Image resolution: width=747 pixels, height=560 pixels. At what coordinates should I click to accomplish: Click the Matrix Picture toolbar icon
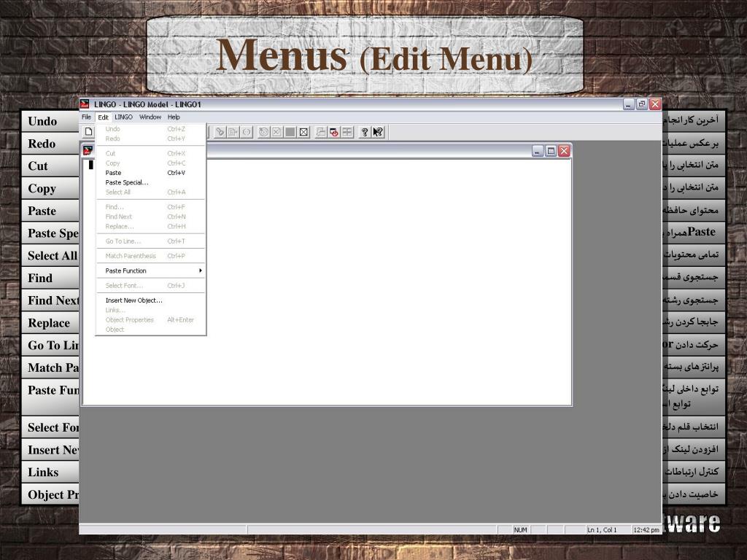click(290, 132)
